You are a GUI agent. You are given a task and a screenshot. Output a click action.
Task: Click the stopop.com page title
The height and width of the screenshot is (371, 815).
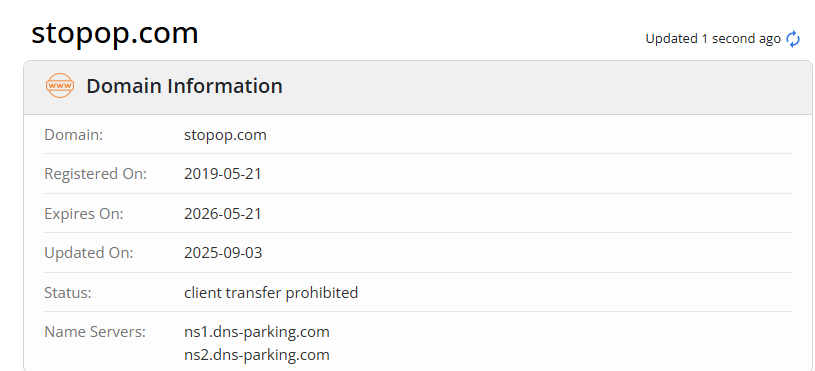[115, 33]
